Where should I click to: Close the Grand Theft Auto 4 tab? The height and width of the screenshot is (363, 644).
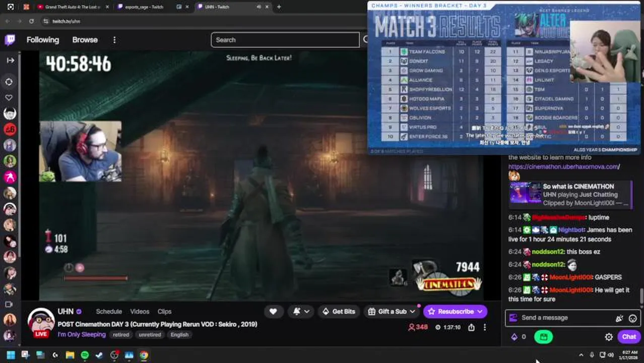[107, 7]
